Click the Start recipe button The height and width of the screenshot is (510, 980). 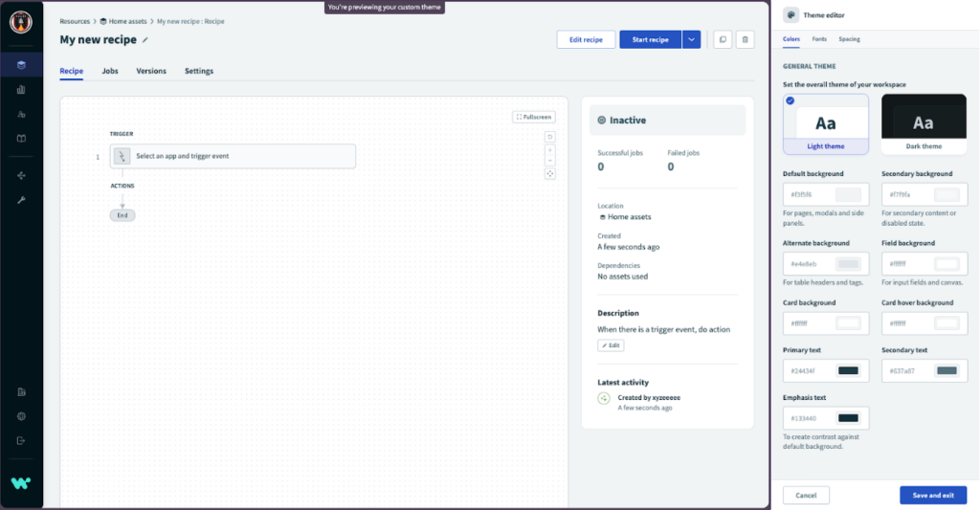click(650, 39)
